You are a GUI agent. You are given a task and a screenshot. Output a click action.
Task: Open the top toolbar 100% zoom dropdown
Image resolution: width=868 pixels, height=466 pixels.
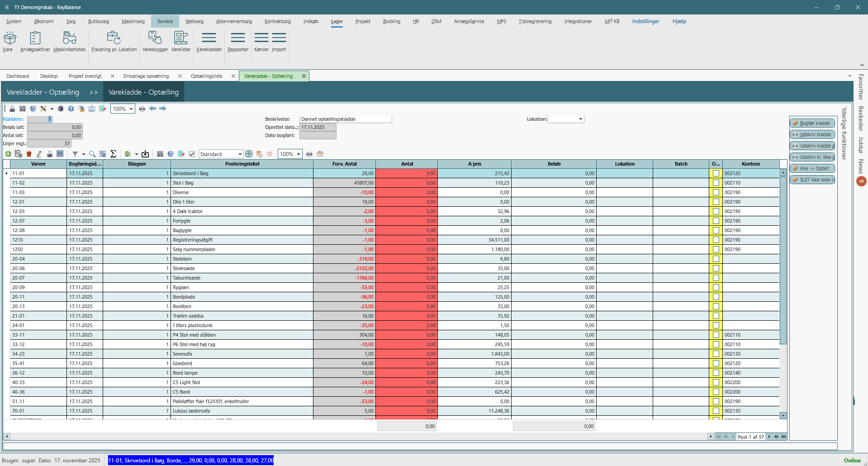tap(131, 109)
